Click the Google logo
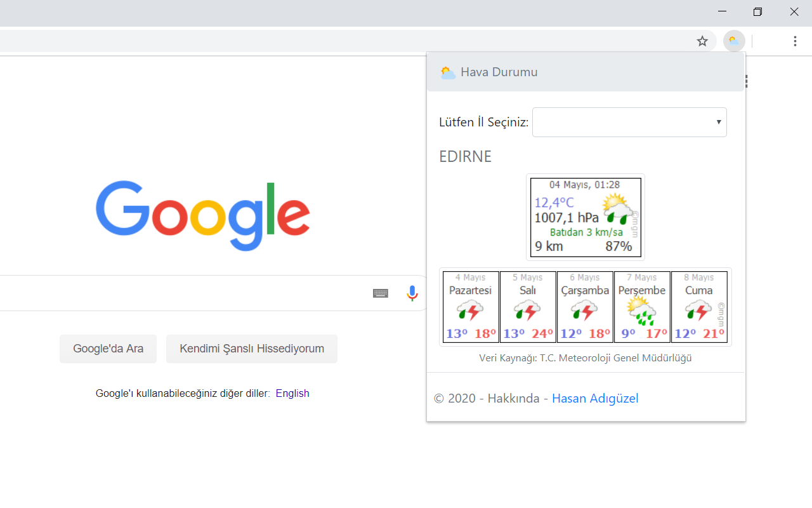 coord(203,216)
